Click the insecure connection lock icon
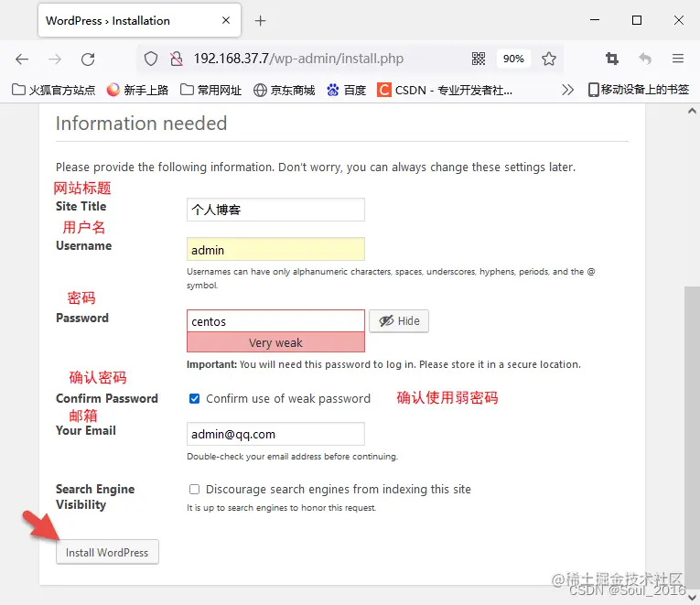The width and height of the screenshot is (700, 605). click(177, 59)
